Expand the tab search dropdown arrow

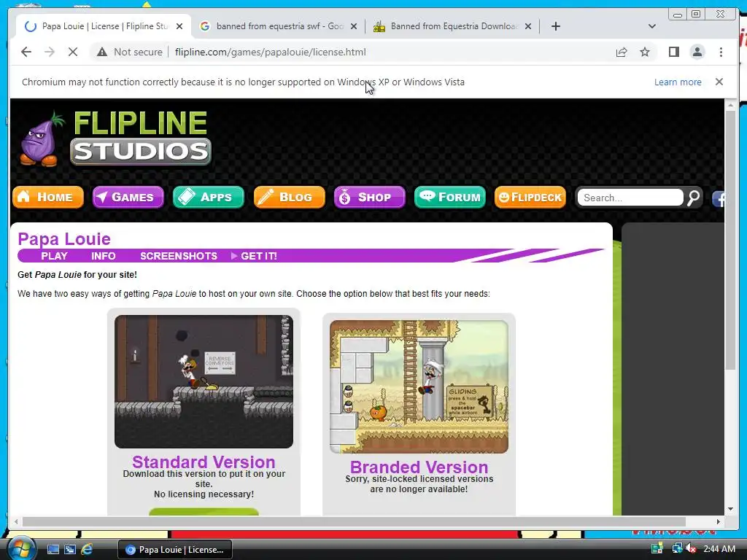coord(651,26)
